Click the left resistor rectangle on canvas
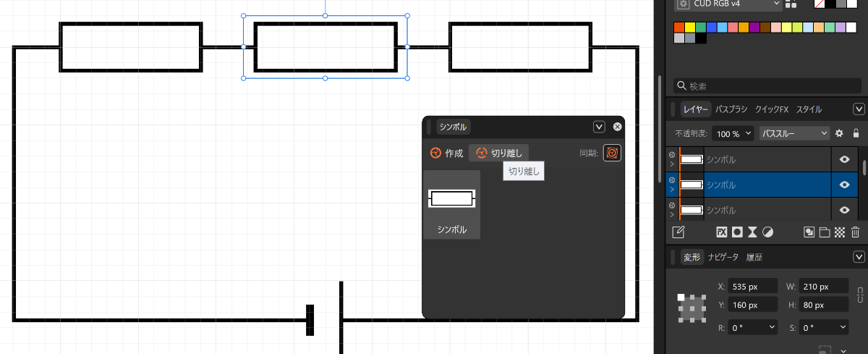This screenshot has height=354, width=868. click(131, 47)
